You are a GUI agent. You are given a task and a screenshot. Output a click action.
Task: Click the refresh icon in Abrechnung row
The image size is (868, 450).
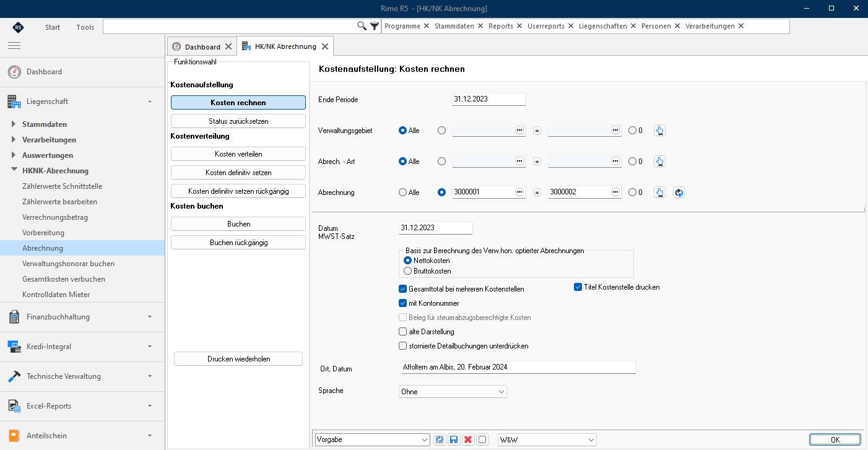tap(679, 193)
